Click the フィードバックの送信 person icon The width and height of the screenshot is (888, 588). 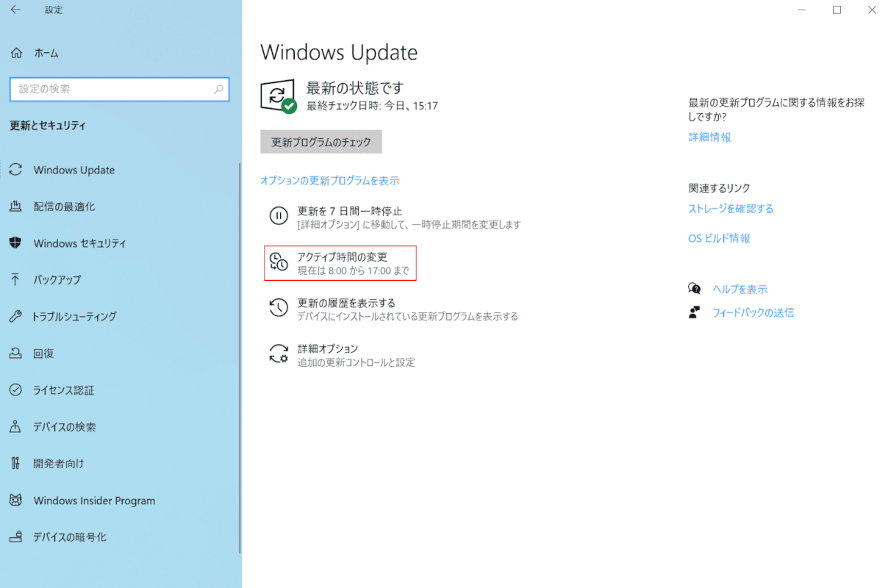pyautogui.click(x=695, y=312)
